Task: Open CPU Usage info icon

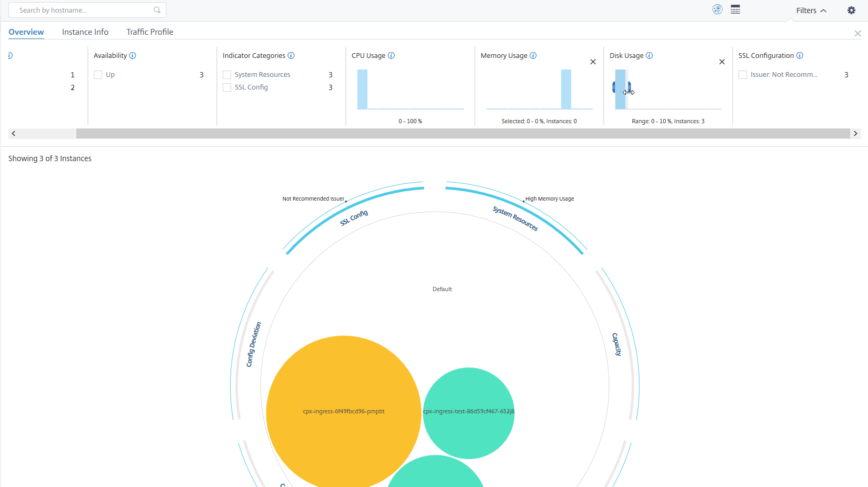Action: 391,55
